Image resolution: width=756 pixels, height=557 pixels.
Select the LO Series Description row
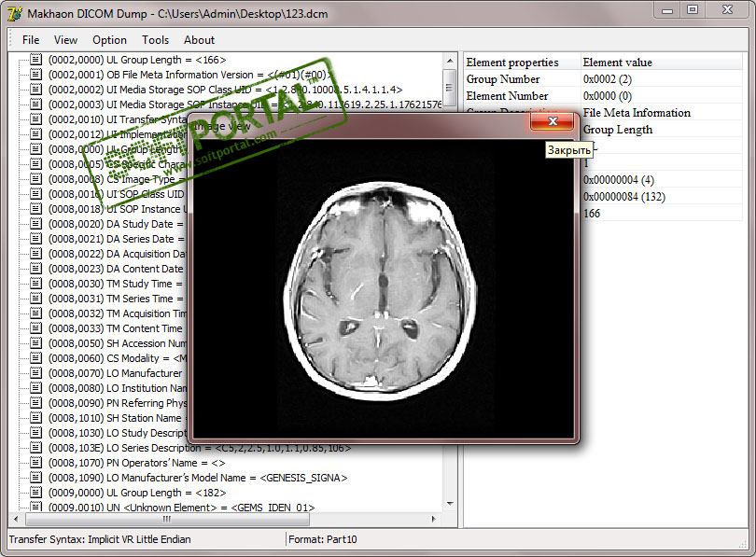click(200, 448)
